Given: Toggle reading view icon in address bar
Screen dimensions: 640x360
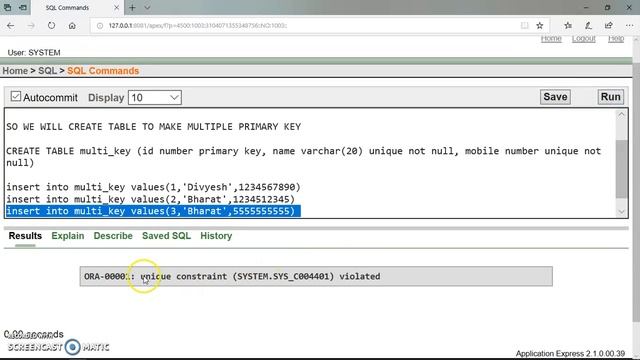Looking at the screenshot, I should (524, 25).
